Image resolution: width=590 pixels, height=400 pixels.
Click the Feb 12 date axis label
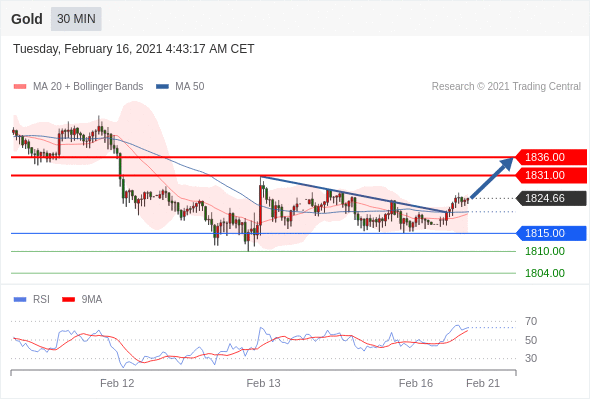click(x=117, y=383)
